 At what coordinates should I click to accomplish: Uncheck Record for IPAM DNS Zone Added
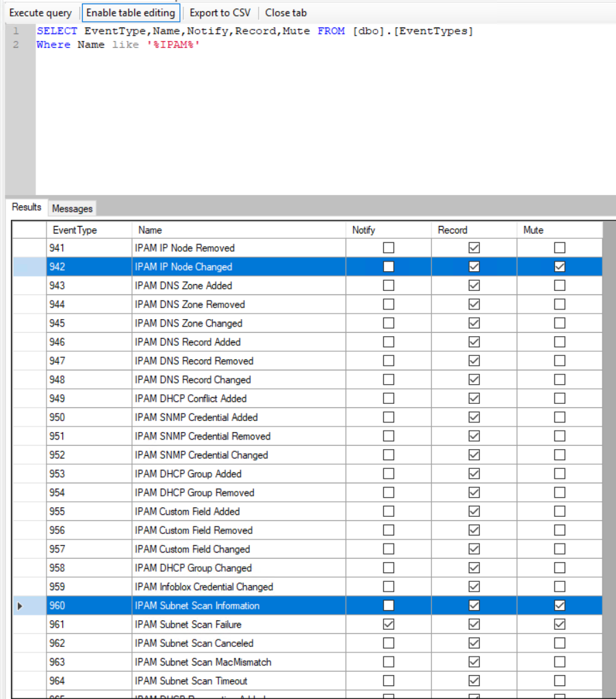point(474,285)
